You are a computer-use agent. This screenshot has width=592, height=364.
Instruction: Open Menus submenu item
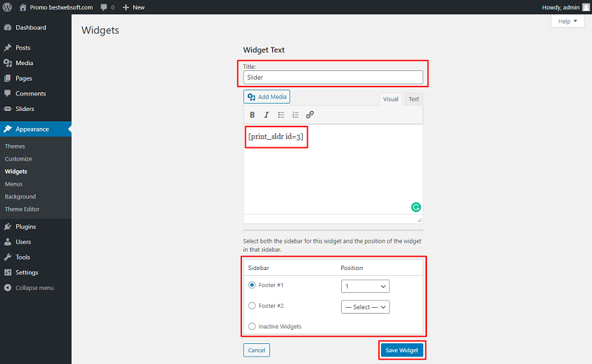[x=13, y=184]
